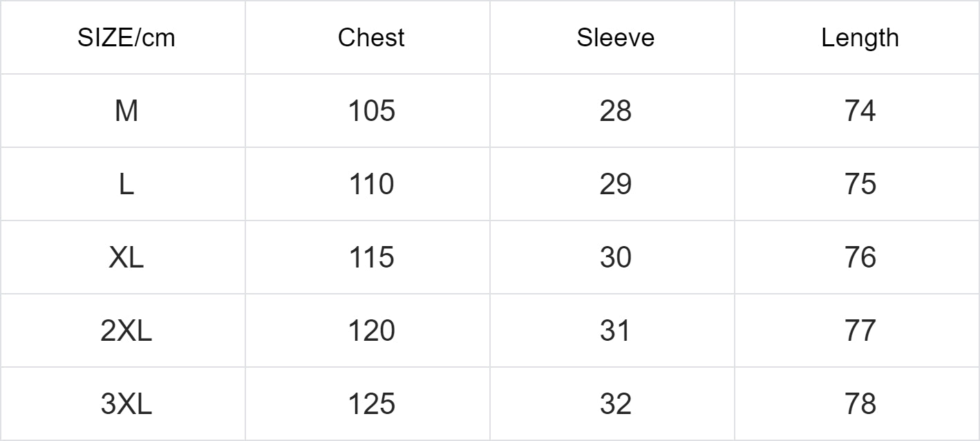Select the 3XL size row label
This screenshot has height=441, width=980.
pos(126,404)
